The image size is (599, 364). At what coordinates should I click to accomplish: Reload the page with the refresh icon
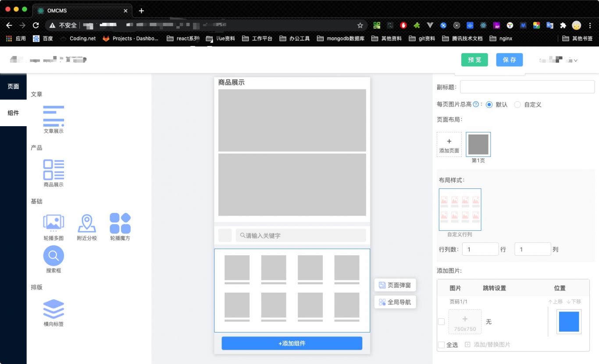click(36, 25)
